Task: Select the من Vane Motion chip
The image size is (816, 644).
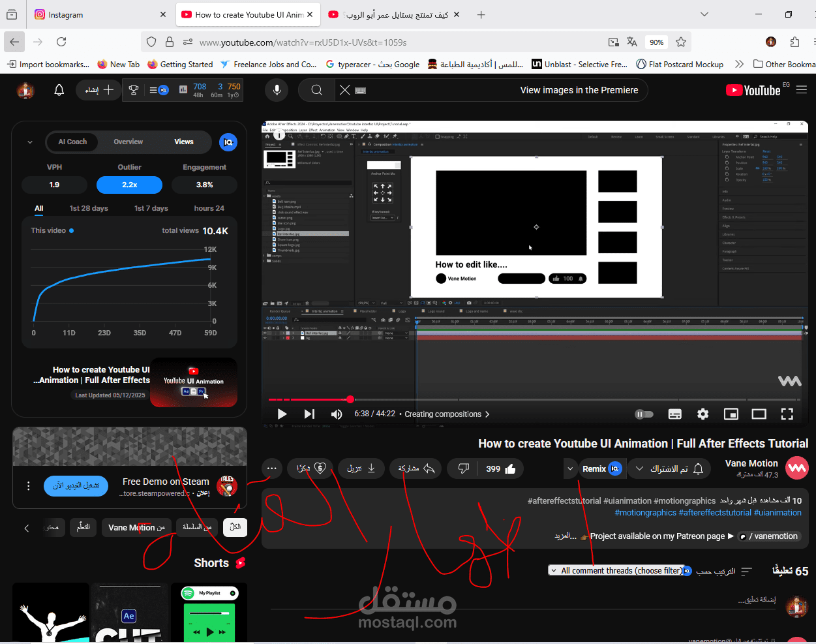Action: pyautogui.click(x=136, y=527)
